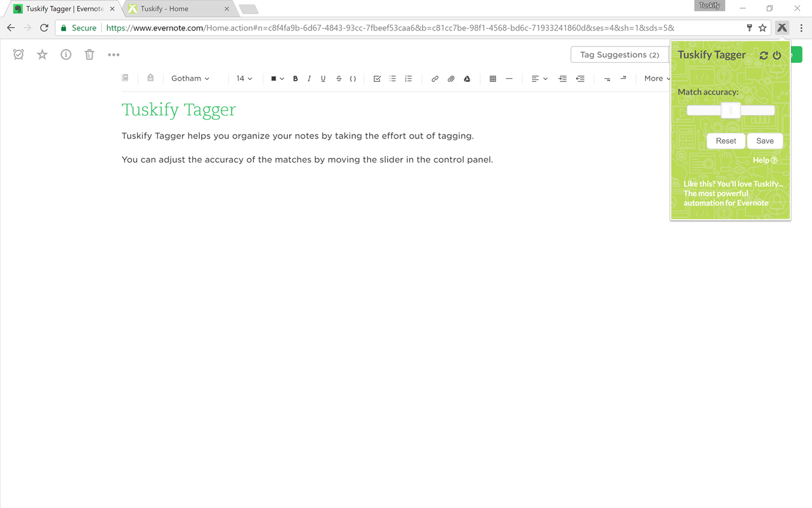Open the three-dots more actions menu
The width and height of the screenshot is (812, 508).
click(x=114, y=55)
